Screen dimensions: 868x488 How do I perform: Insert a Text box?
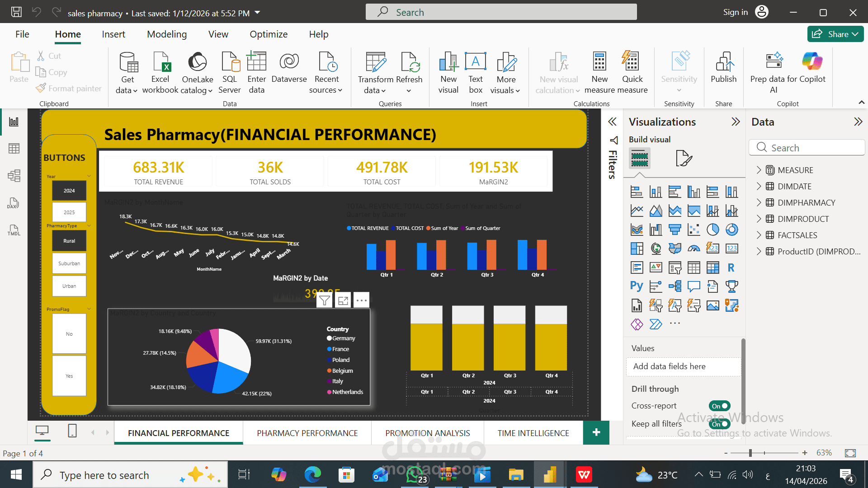click(x=476, y=72)
